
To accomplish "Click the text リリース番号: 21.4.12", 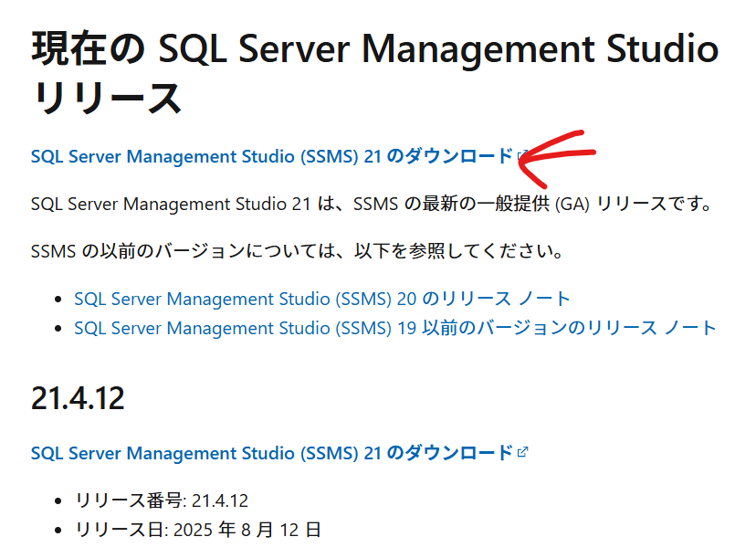I will [162, 500].
